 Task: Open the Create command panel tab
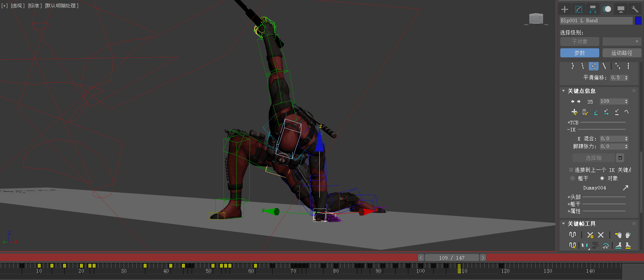click(565, 9)
